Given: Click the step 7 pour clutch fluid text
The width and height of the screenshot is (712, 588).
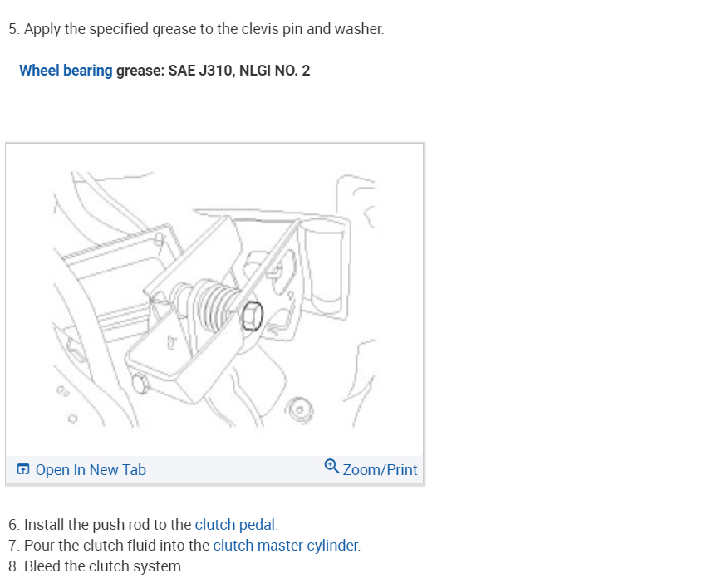Looking at the screenshot, I should [184, 546].
